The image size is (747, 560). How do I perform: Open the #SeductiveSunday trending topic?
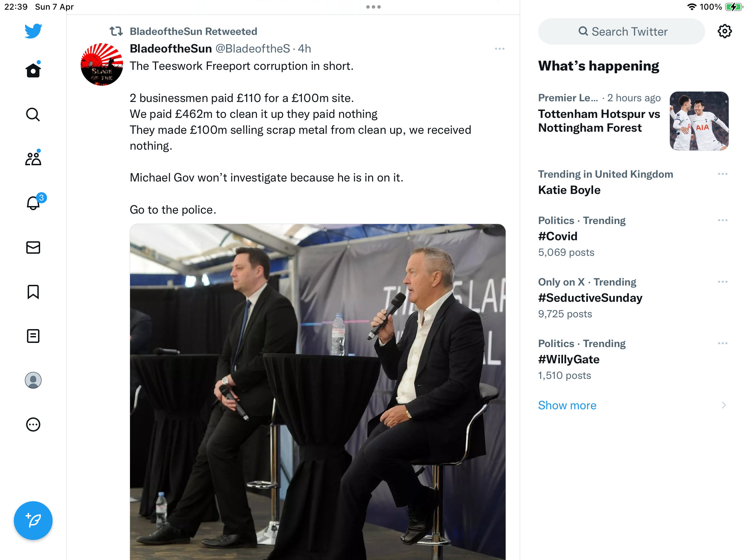pos(590,298)
